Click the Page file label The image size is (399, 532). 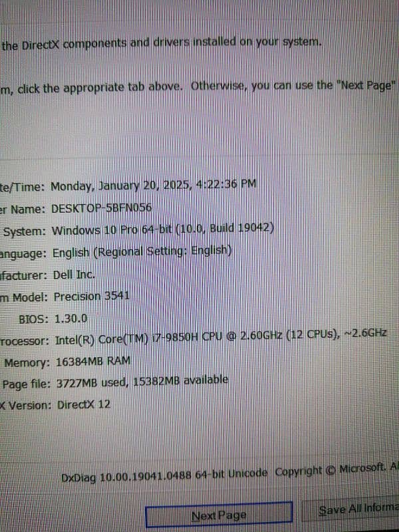point(27,385)
